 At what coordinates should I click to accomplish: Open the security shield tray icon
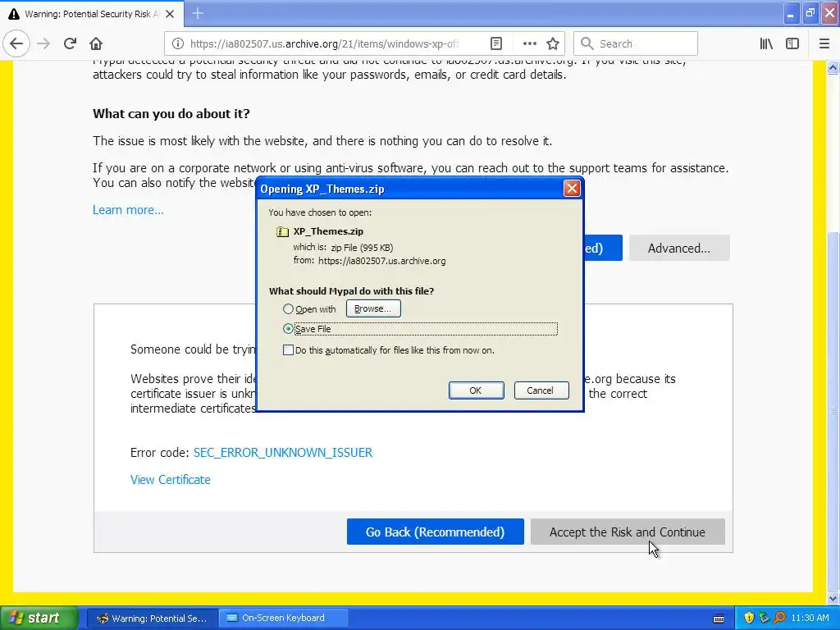tap(749, 618)
